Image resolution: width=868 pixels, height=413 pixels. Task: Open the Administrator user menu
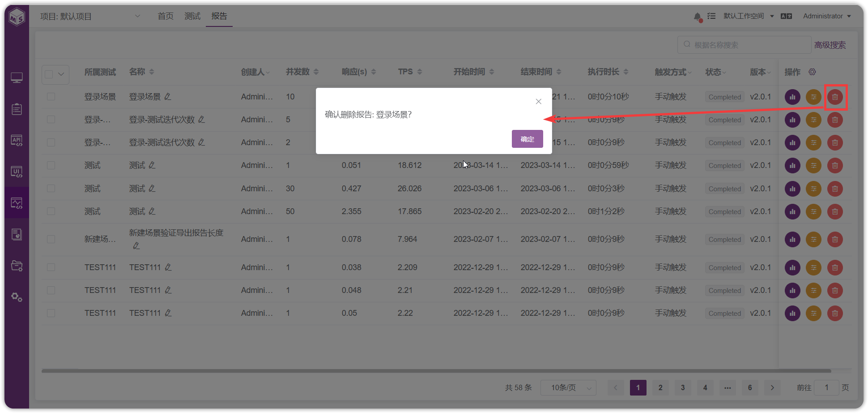[x=827, y=16]
